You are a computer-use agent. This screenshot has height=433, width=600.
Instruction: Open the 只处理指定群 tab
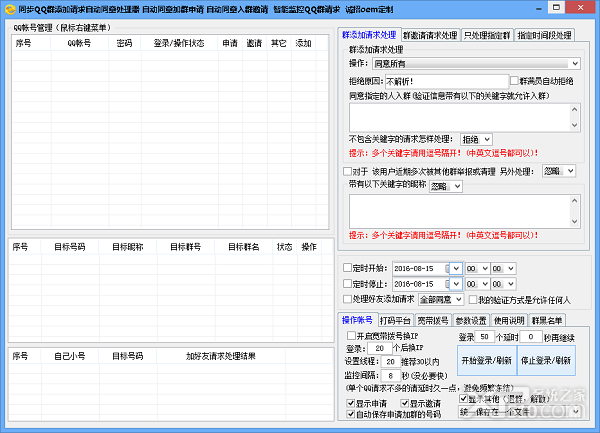(487, 35)
